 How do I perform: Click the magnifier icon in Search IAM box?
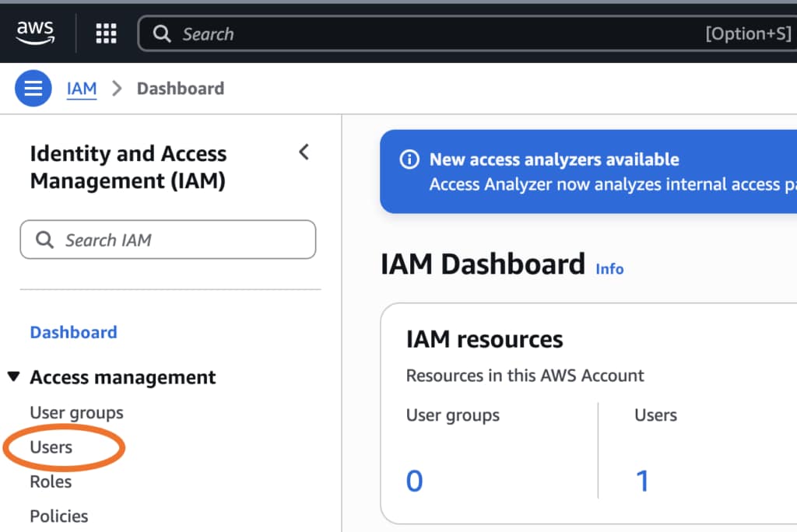45,240
